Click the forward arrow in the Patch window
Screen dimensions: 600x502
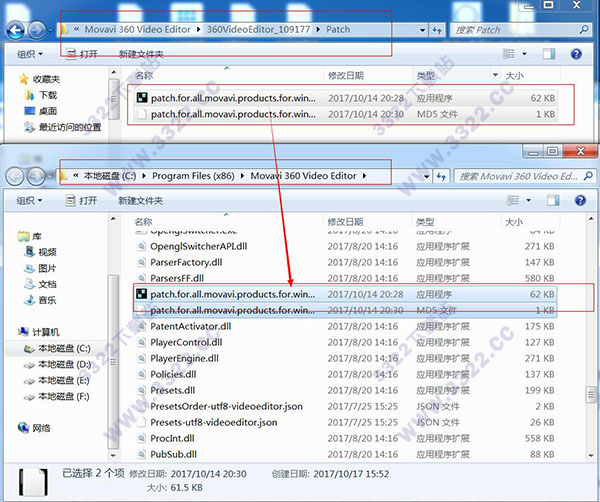[37, 30]
